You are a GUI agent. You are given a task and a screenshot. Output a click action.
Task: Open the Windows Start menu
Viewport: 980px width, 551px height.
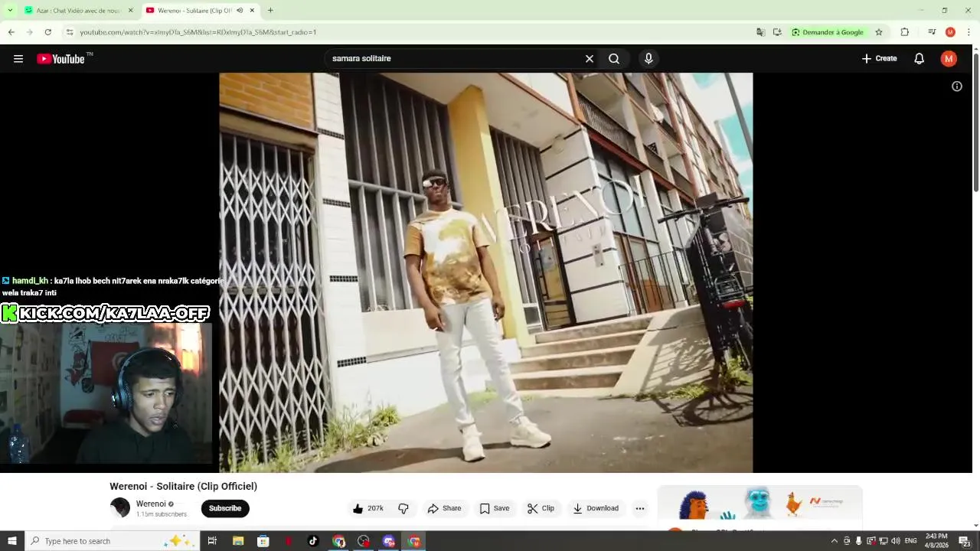pyautogui.click(x=12, y=541)
